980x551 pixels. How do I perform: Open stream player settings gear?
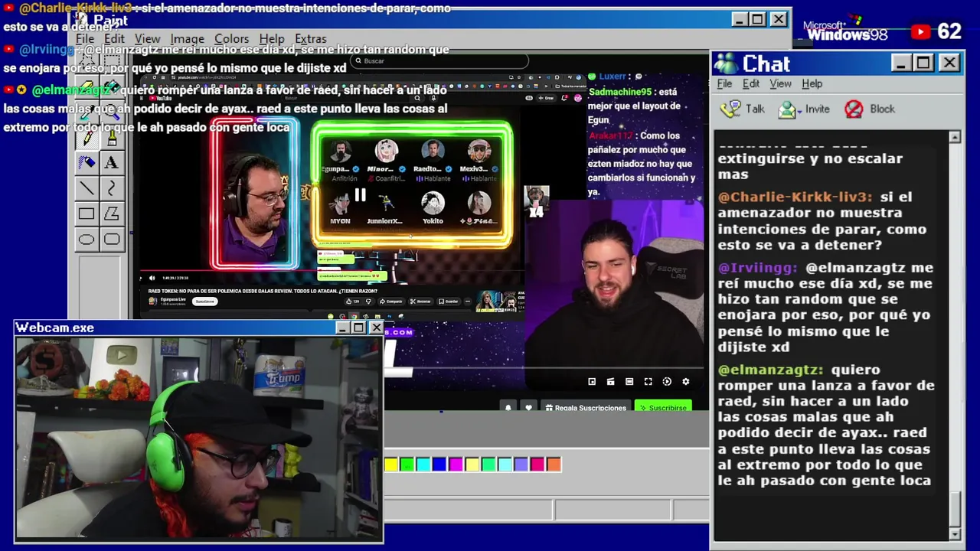tap(685, 381)
